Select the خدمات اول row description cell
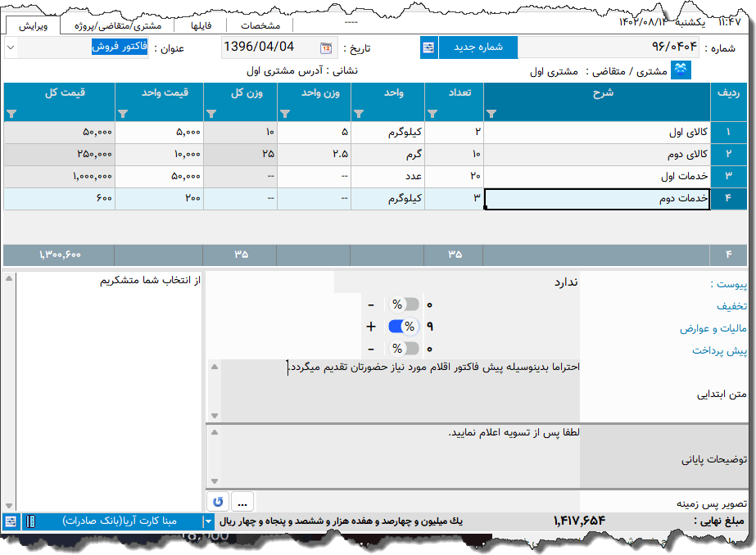This screenshot has width=756, height=555. click(597, 176)
